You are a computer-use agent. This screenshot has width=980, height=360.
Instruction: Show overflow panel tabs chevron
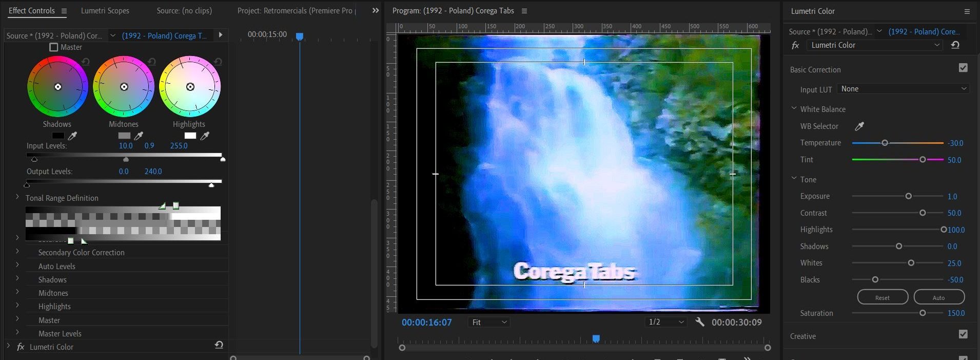coord(376,10)
